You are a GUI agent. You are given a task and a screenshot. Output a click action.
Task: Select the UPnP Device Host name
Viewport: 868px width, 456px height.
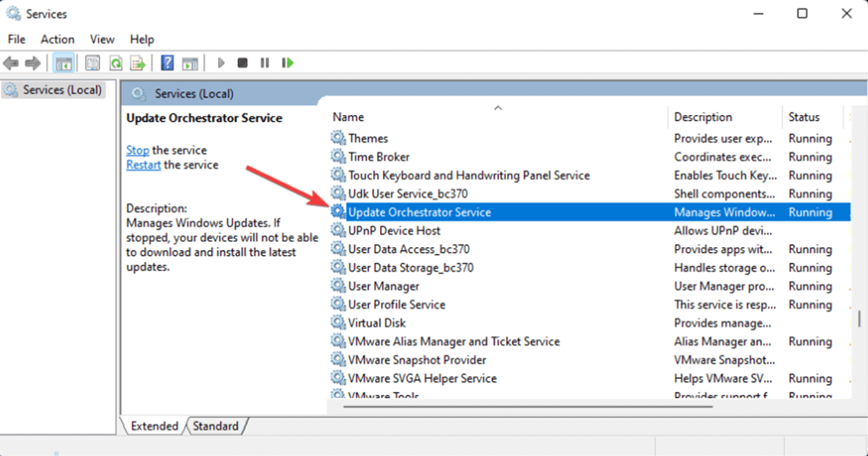click(394, 230)
